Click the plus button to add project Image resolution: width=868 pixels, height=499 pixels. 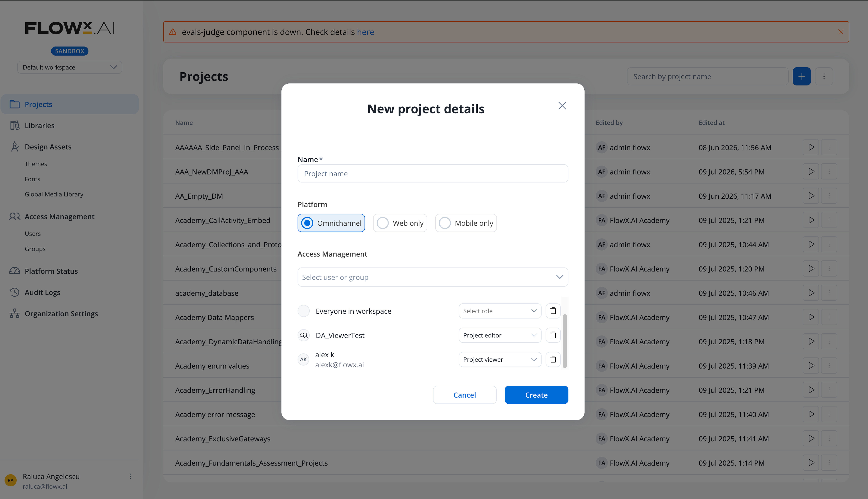point(802,76)
